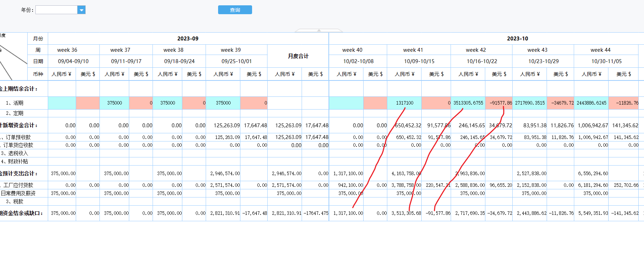Click the 月份 row label
The width and height of the screenshot is (644, 273).
click(38, 39)
